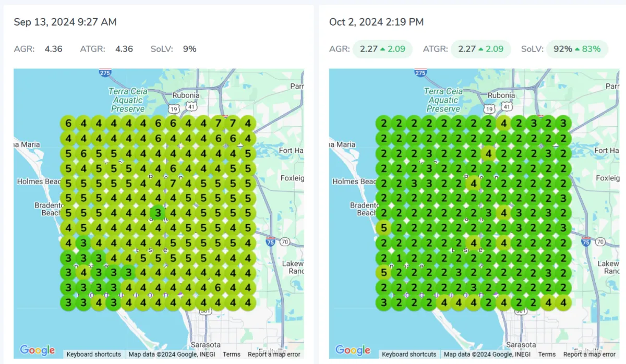Select the rank 1 pin on the Oct 2 map
Screen dimensions: 626x364
398,258
